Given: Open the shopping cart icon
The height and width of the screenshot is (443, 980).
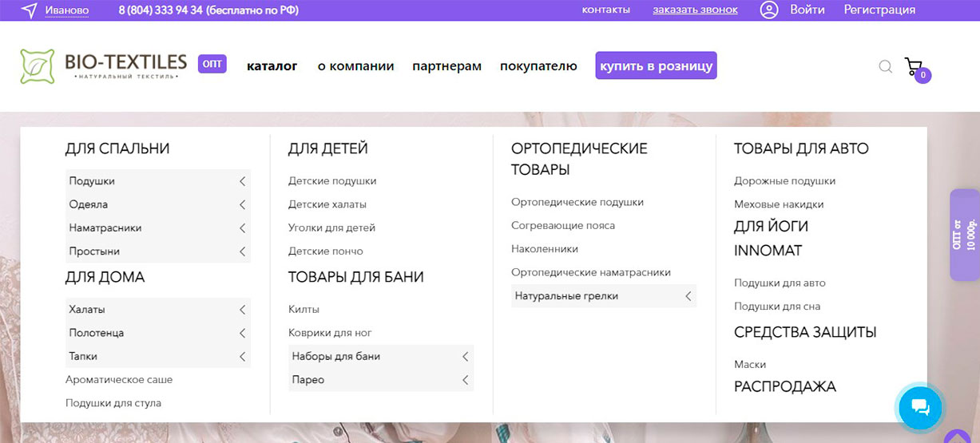Looking at the screenshot, I should 913,66.
